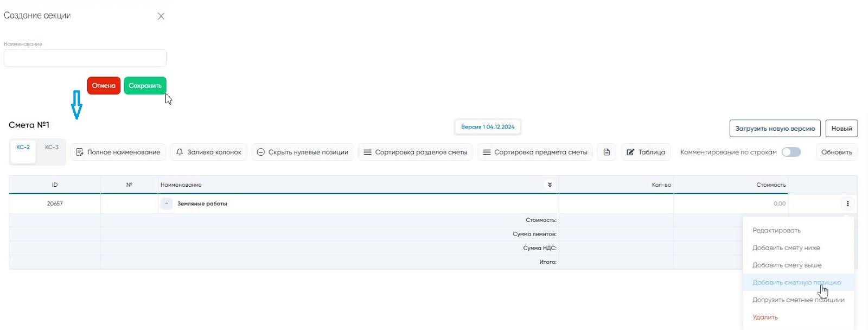The height and width of the screenshot is (330, 868).
Task: Open the Таблица edit view
Action: pos(646,153)
